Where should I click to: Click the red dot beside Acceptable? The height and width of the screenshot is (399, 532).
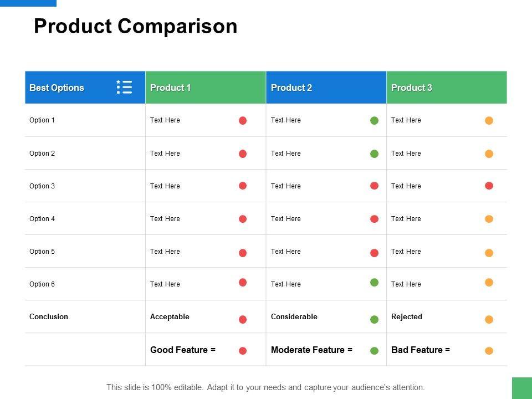[243, 319]
